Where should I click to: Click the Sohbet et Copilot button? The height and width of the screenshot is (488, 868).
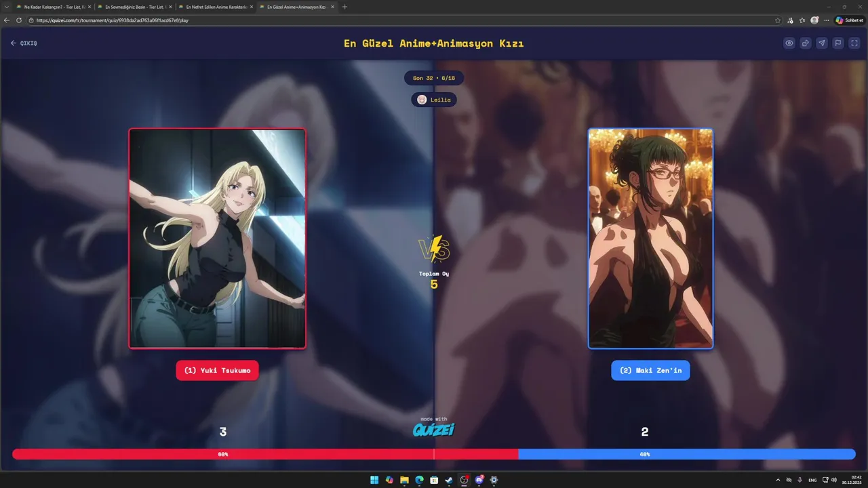850,20
